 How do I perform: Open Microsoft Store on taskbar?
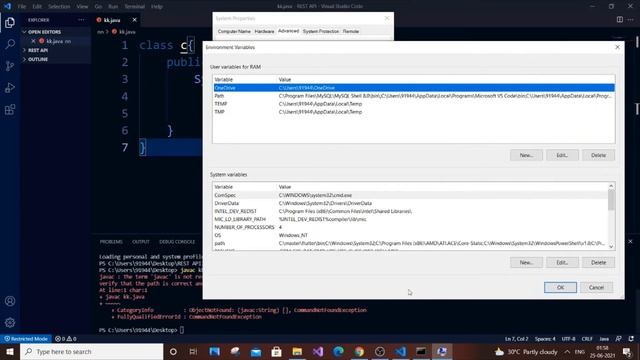tap(276, 351)
